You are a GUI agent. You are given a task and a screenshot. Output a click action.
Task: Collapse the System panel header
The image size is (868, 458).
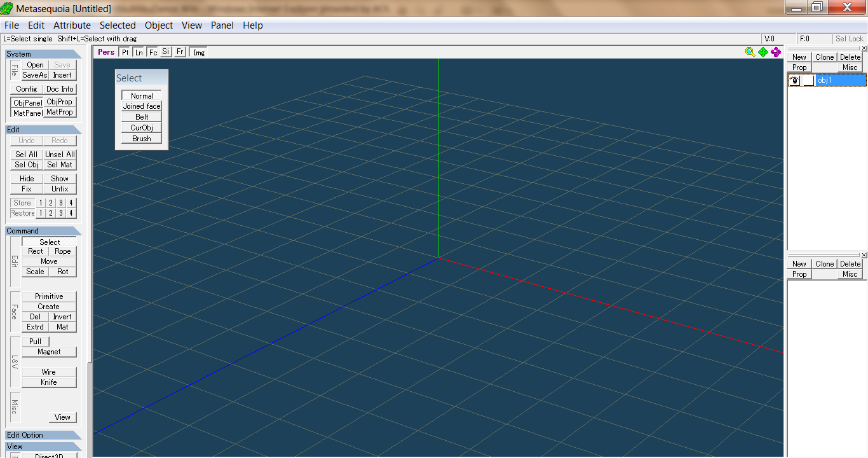(43, 54)
